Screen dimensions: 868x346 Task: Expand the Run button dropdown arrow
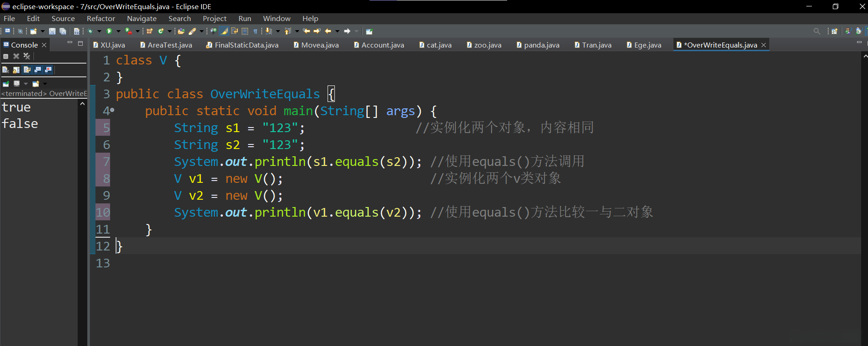tap(118, 32)
